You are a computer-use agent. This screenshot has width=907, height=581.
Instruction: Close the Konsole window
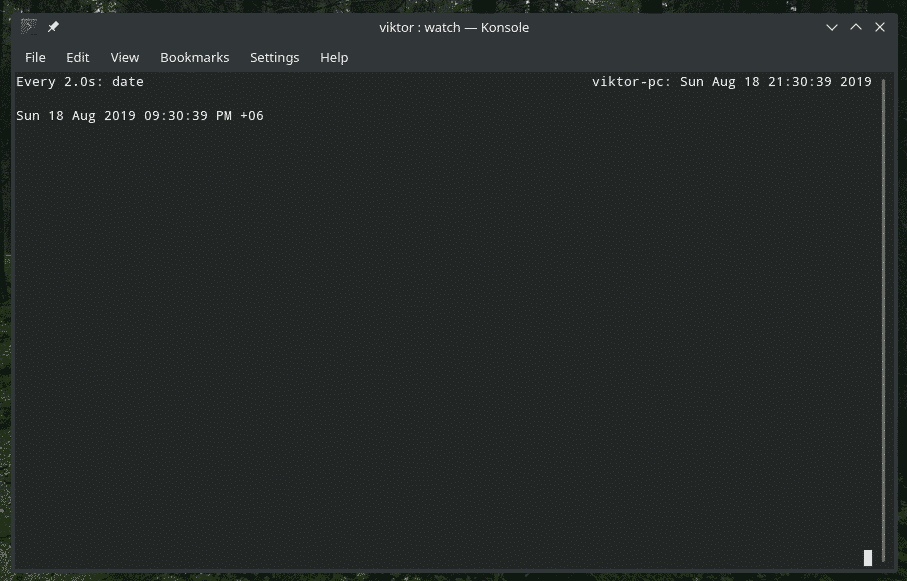[879, 27]
